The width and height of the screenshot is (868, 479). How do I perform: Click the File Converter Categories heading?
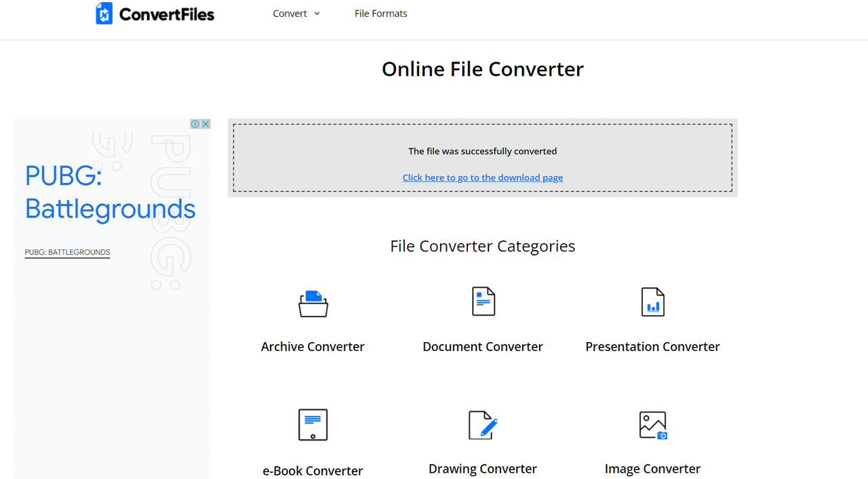483,246
